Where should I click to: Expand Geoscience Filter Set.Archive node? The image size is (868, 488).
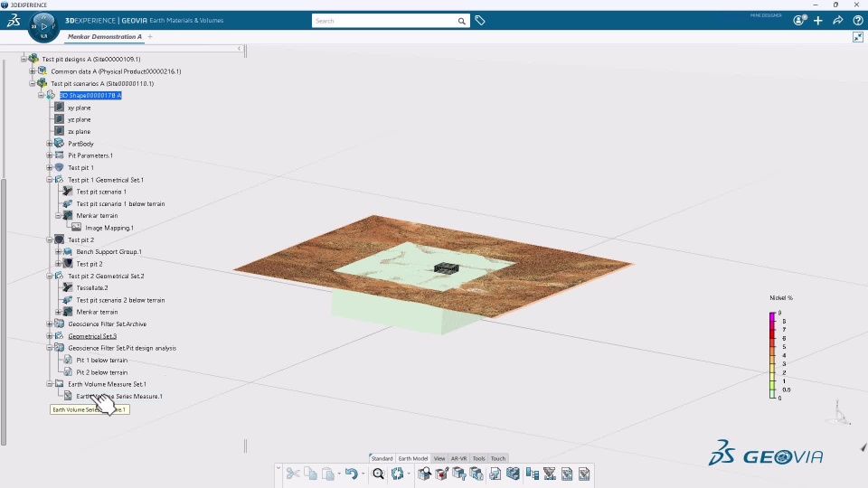coord(49,324)
